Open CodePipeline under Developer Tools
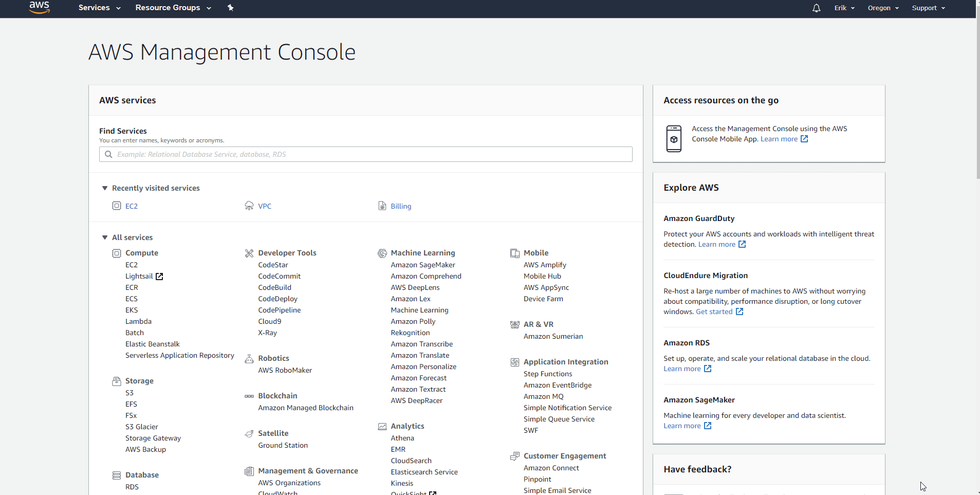 pos(280,310)
